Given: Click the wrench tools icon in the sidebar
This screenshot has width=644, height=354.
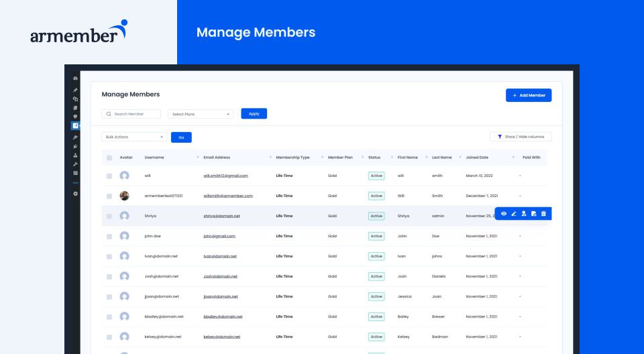Looking at the screenshot, I should pos(75,164).
